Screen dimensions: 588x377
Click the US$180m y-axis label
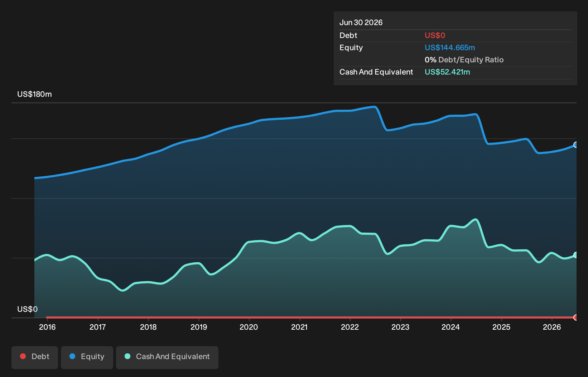pos(34,94)
